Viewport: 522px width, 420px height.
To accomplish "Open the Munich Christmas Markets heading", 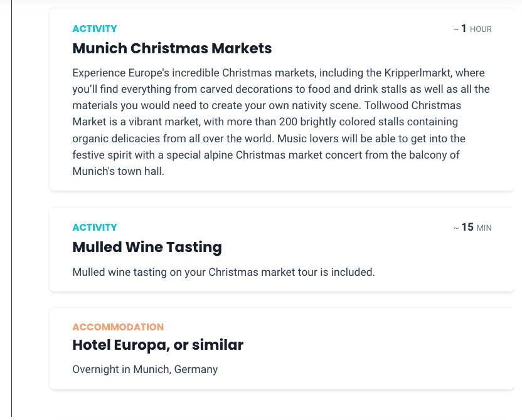I will point(172,48).
